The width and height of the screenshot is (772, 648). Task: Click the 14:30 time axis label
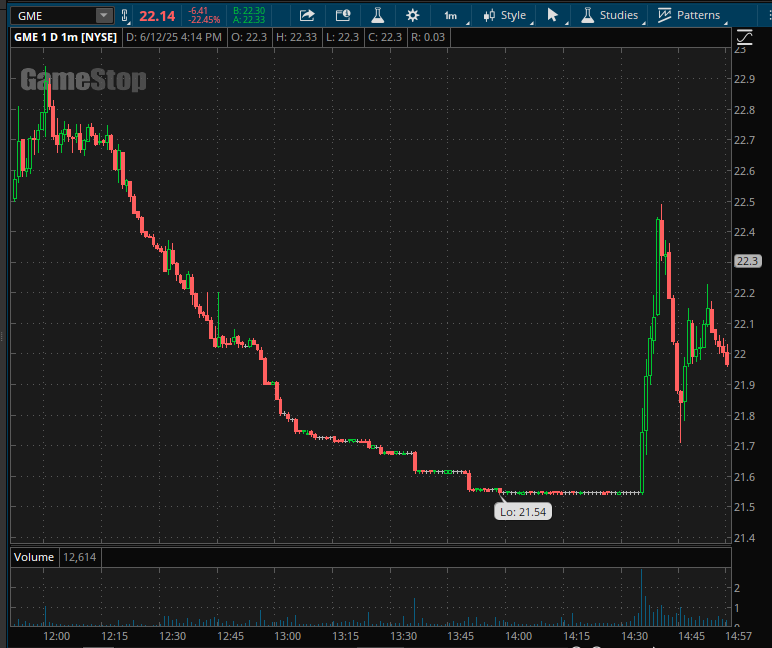tap(634, 636)
